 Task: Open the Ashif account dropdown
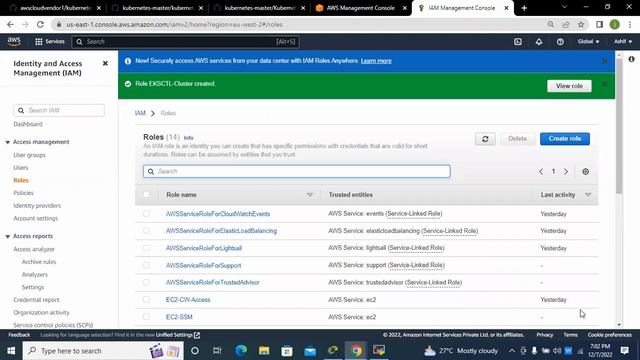pyautogui.click(x=623, y=42)
